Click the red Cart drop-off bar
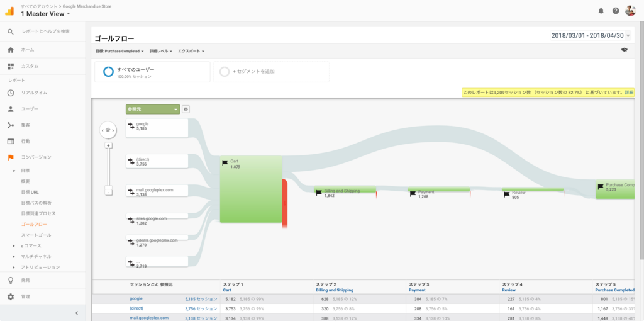The height and width of the screenshot is (321, 644). (x=285, y=203)
